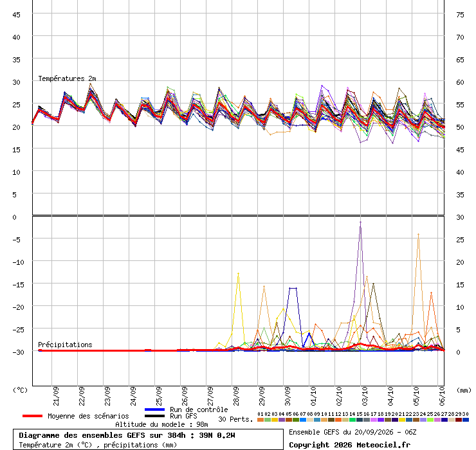Click the black Run GFS legend line
476x450 pixels.
[x=154, y=416]
